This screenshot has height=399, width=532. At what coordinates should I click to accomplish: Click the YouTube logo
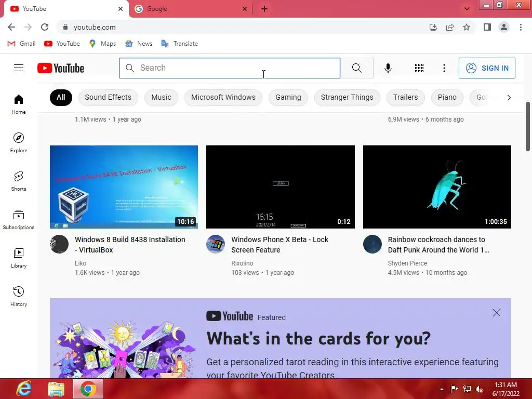[61, 68]
